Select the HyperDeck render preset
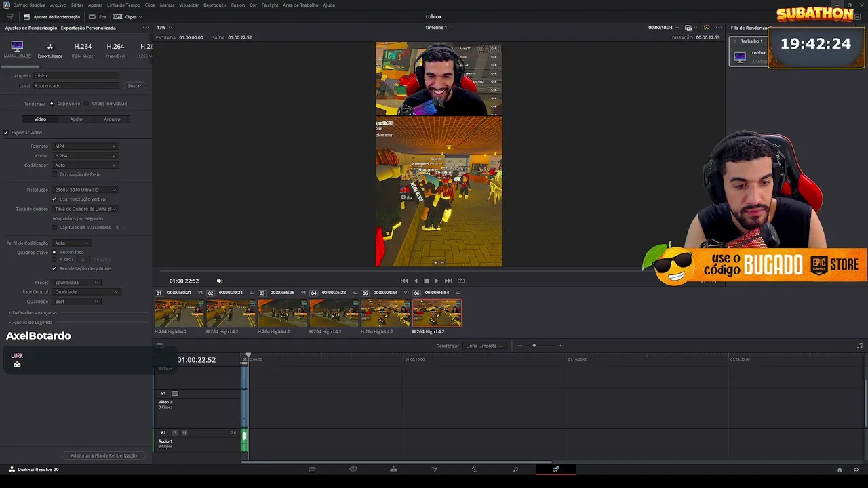 coord(116,49)
